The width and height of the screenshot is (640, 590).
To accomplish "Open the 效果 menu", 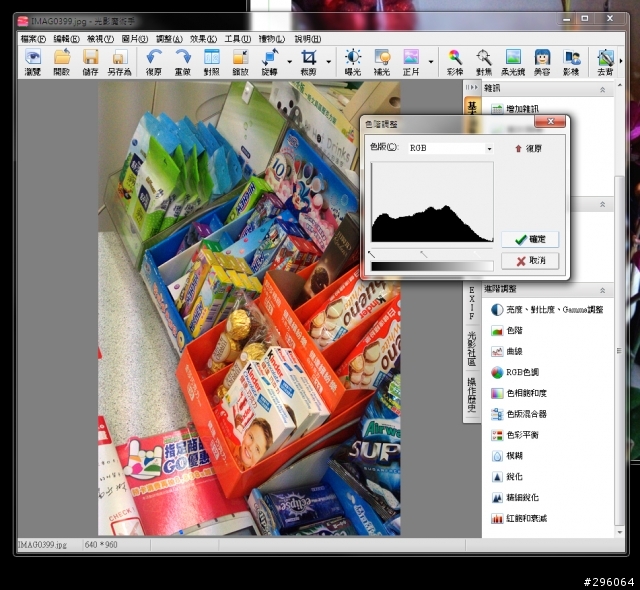I will (x=203, y=39).
